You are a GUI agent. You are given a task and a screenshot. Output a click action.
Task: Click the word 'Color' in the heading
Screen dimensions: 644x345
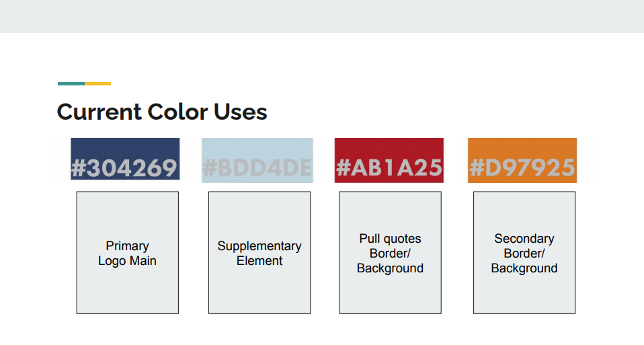177,112
